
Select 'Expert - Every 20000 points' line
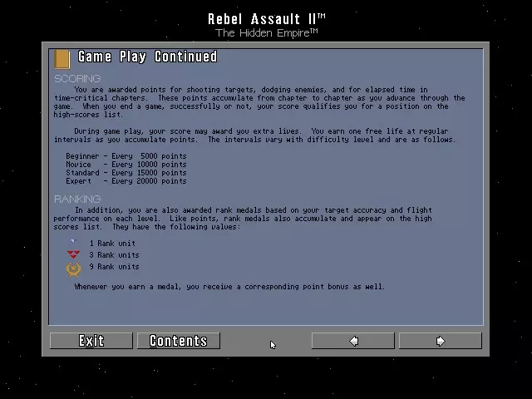pos(126,181)
